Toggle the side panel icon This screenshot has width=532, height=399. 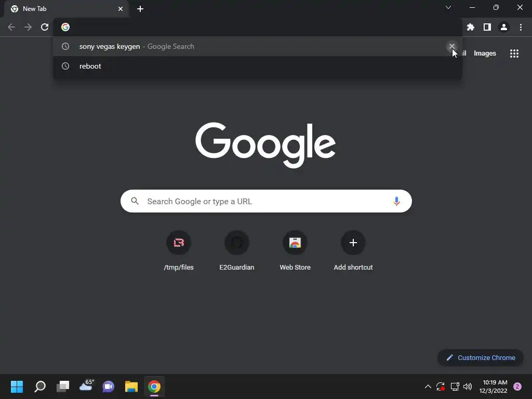coord(487,27)
